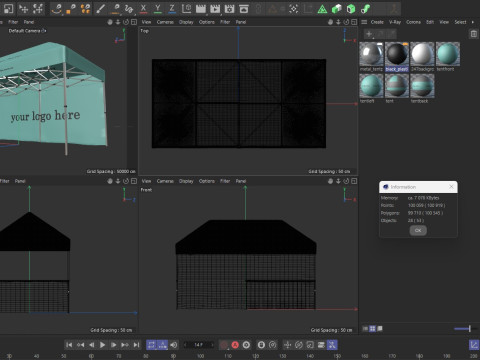Open the material manager hamburger menu
This screenshot has width=480, height=360.
pos(364,22)
